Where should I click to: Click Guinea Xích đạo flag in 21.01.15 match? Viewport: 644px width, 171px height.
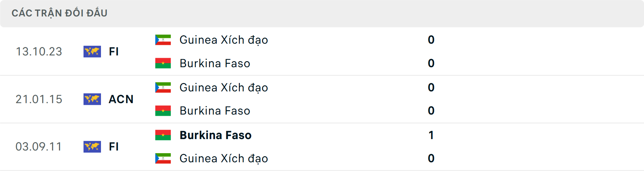pyautogui.click(x=163, y=87)
